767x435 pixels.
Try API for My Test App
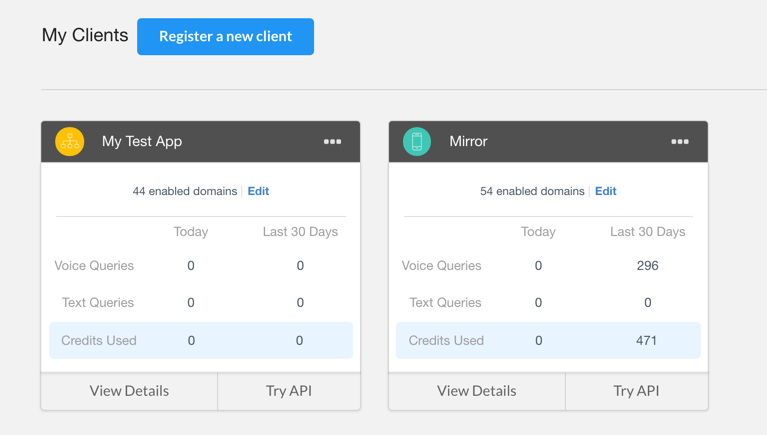tap(289, 391)
